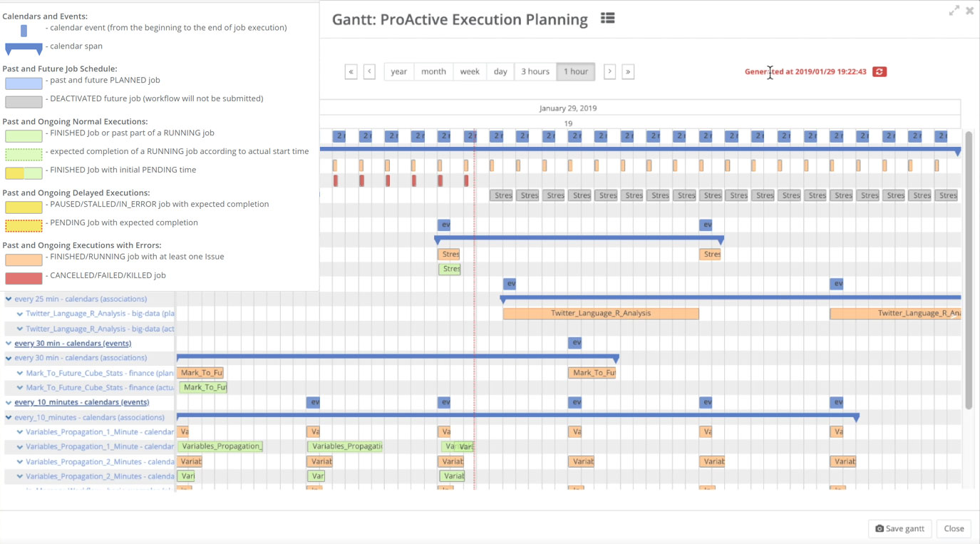The image size is (980, 544).
Task: Click the vertical scrollbar of the Gantt chart
Action: 969,271
